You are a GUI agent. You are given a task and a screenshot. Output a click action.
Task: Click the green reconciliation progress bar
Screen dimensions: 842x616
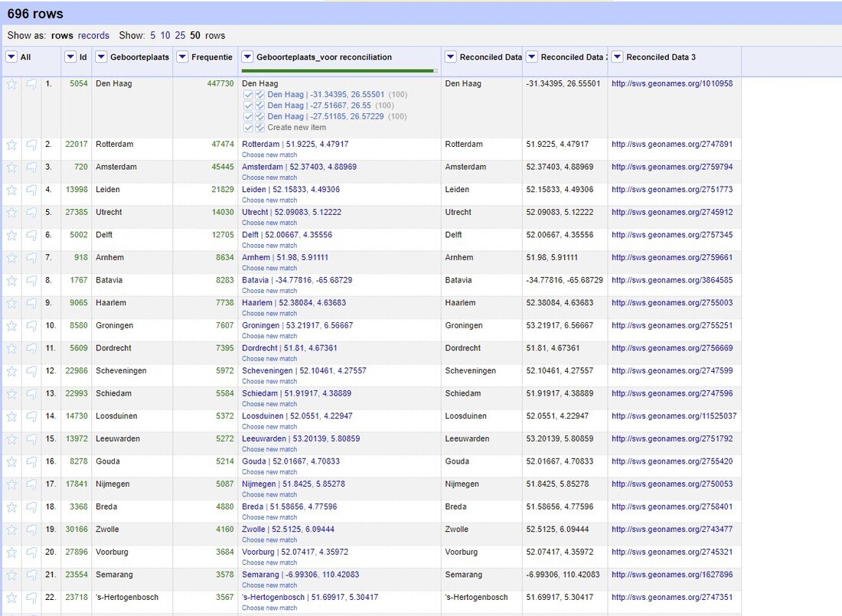[338, 70]
